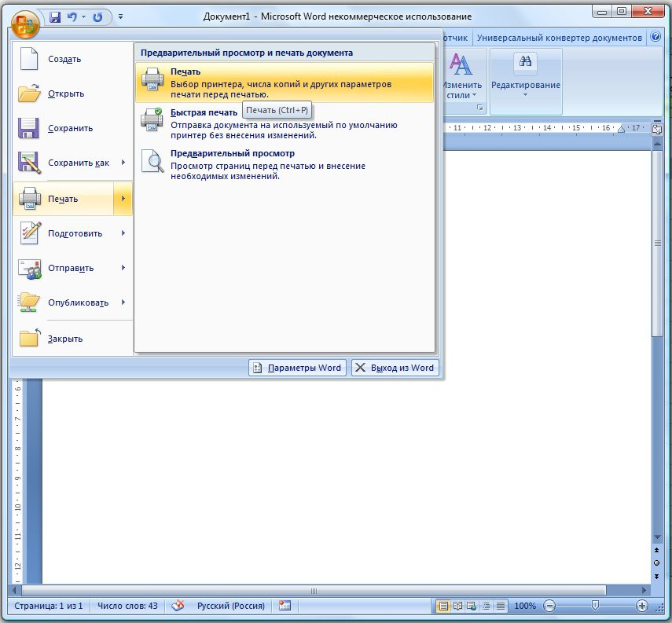Select Быстрая печать option
Screen dimensions: 672x623
[x=285, y=123]
